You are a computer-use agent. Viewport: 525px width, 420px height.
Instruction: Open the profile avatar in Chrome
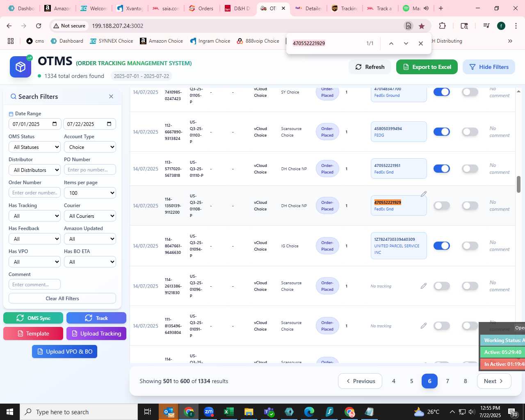point(501,26)
